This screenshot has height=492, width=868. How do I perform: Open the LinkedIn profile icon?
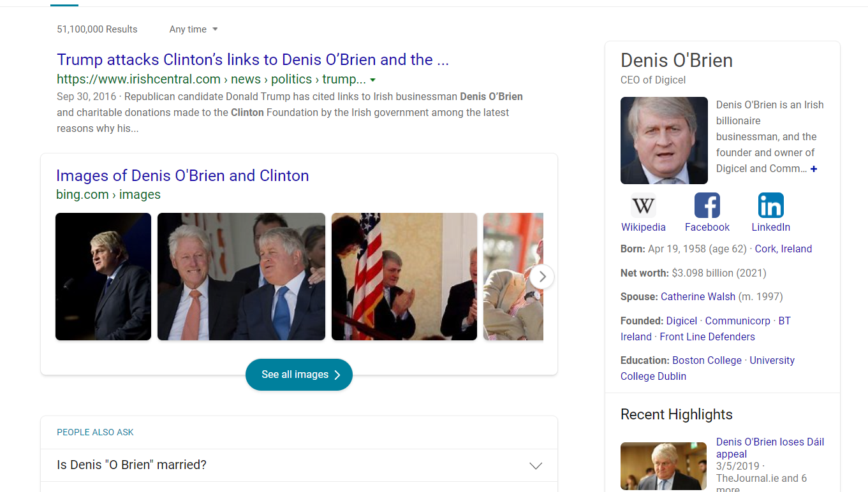770,206
